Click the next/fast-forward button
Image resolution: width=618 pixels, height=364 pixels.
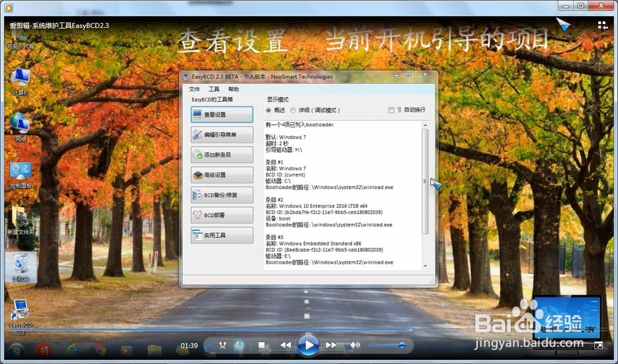[331, 345]
